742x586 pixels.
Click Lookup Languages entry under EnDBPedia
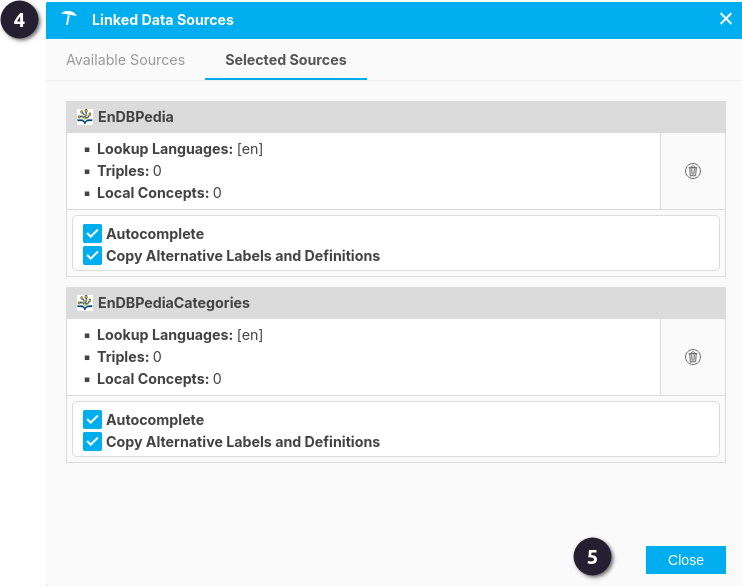tap(180, 149)
